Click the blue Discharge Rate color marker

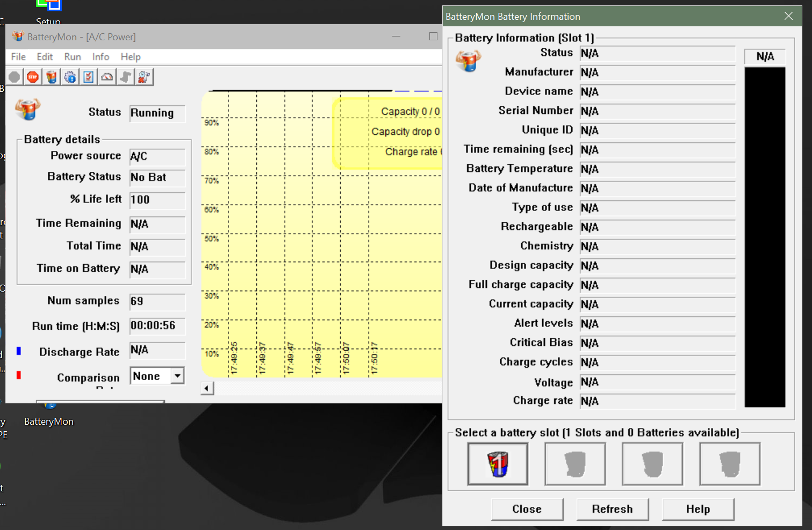pyautogui.click(x=19, y=351)
